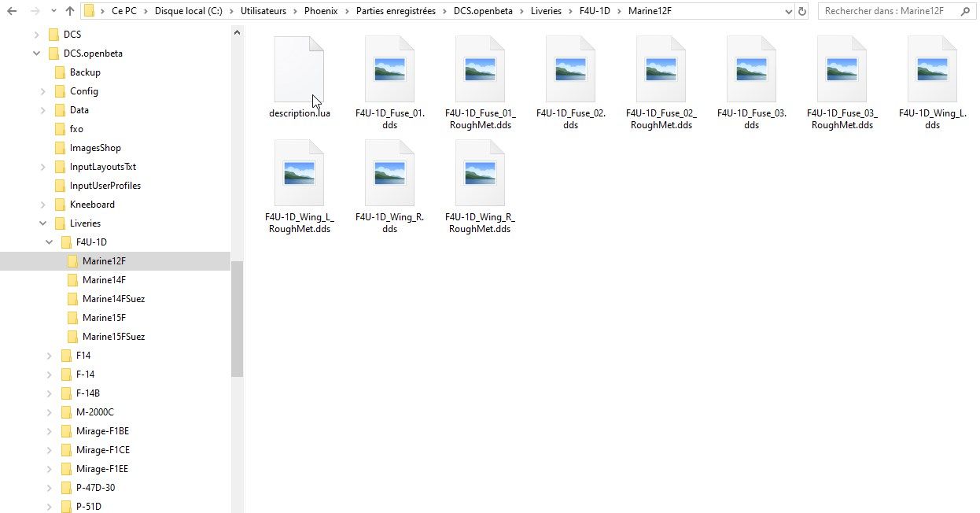
Task: Open F-14 folder in tree
Action: pos(85,375)
